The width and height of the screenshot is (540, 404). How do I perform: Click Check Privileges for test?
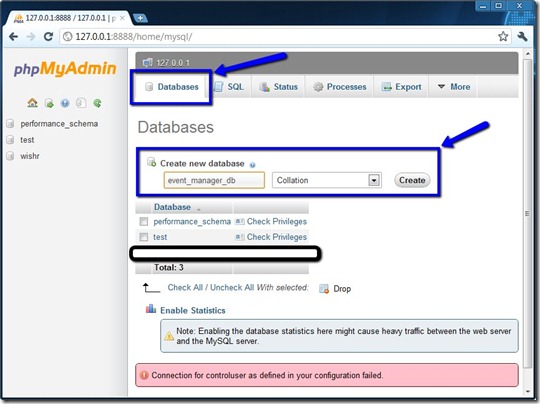[x=277, y=237]
